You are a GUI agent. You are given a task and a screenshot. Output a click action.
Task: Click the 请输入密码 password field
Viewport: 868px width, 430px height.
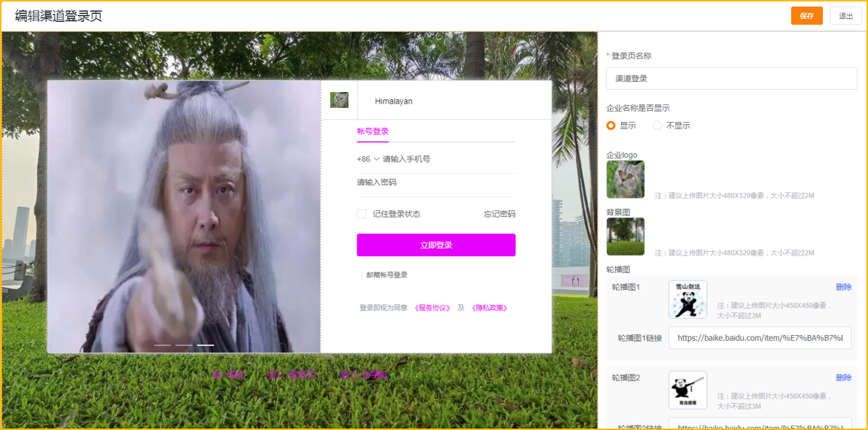(x=436, y=182)
